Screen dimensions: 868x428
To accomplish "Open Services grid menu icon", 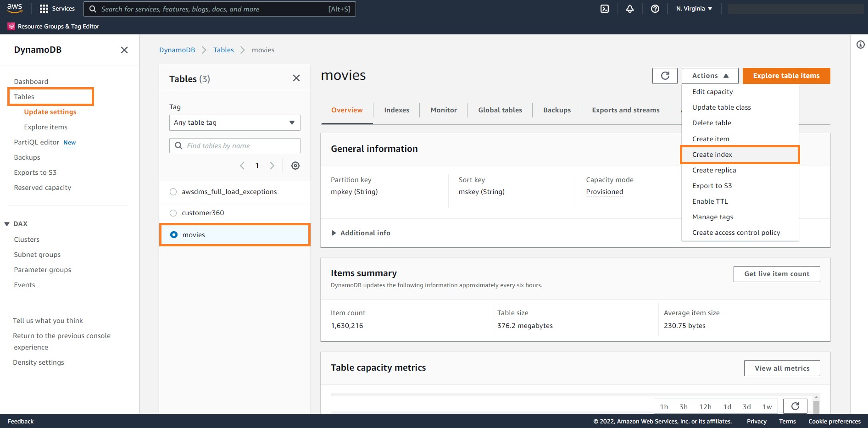I will point(44,9).
